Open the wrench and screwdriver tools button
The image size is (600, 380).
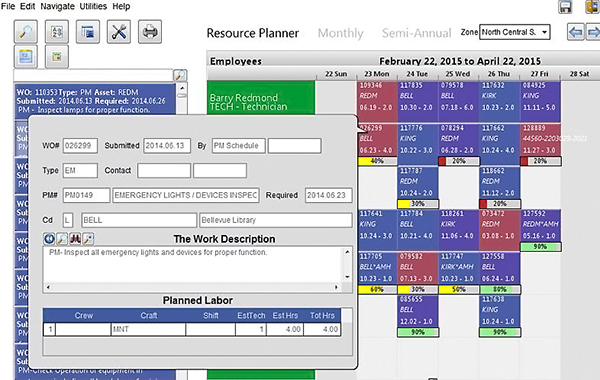point(119,32)
